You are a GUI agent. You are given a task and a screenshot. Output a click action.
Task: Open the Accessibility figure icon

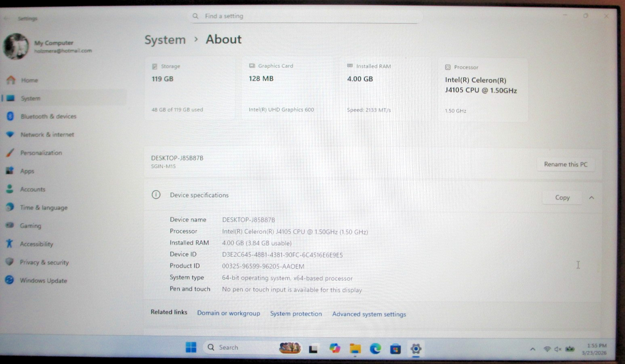9,243
